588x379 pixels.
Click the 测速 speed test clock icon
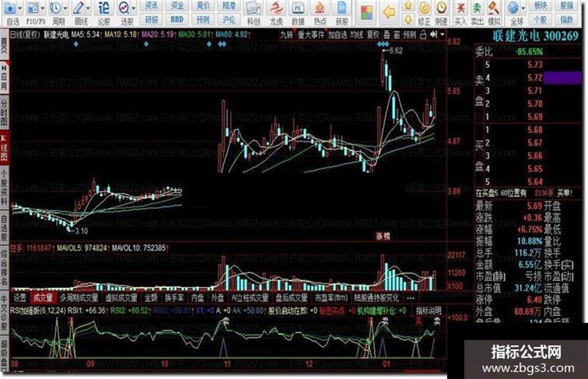[x=441, y=8]
